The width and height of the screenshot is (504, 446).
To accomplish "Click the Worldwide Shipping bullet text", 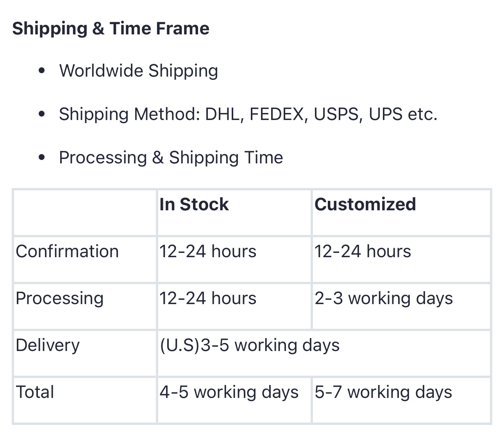I will coord(138,71).
